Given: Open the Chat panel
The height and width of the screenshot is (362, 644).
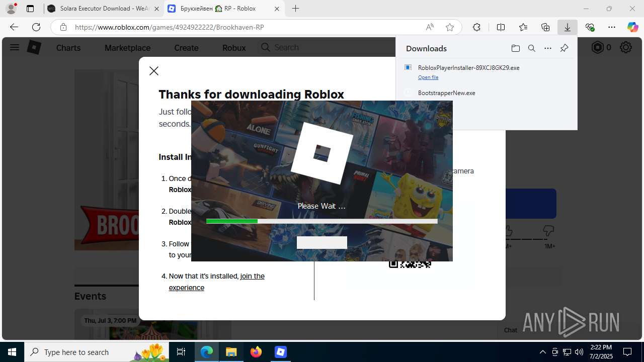Looking at the screenshot, I should (510, 330).
